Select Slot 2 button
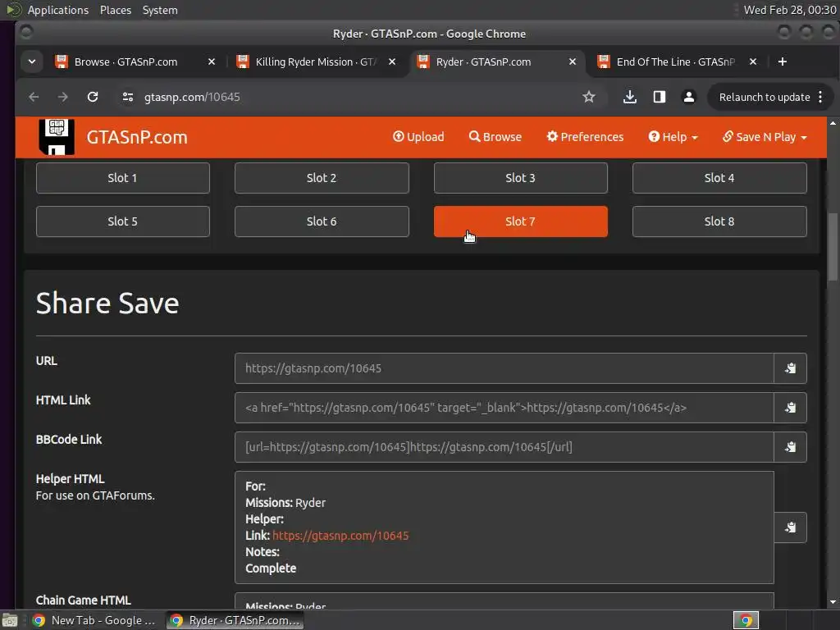 point(322,178)
